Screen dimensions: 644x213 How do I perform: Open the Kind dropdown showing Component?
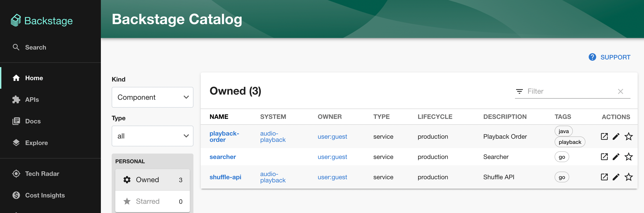pos(152,97)
